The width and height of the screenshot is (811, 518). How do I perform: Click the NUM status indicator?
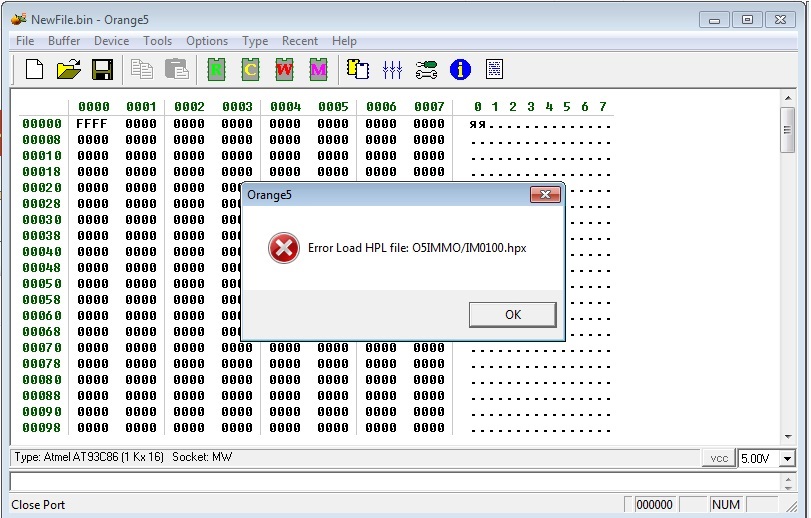click(x=726, y=505)
